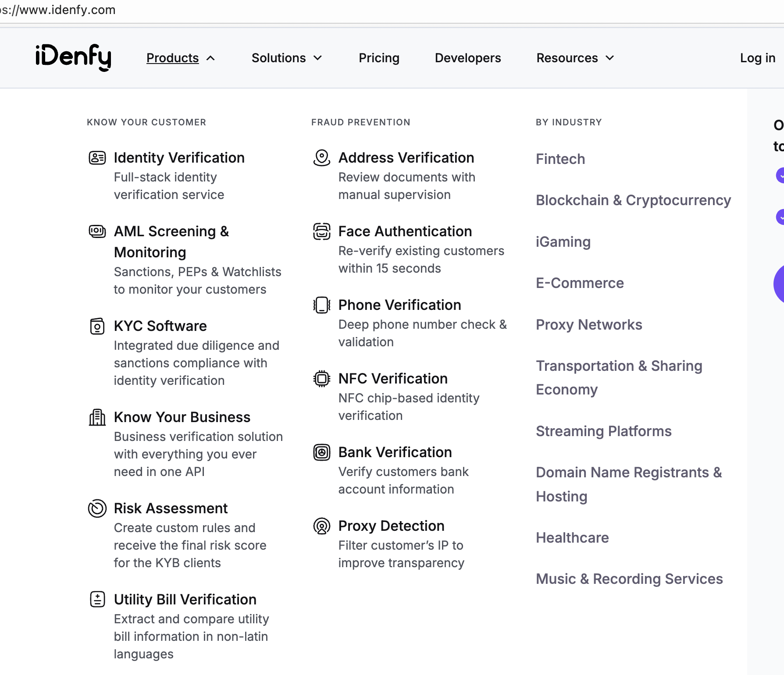Expand the Resources dropdown chevron
The height and width of the screenshot is (675, 784).
point(610,58)
